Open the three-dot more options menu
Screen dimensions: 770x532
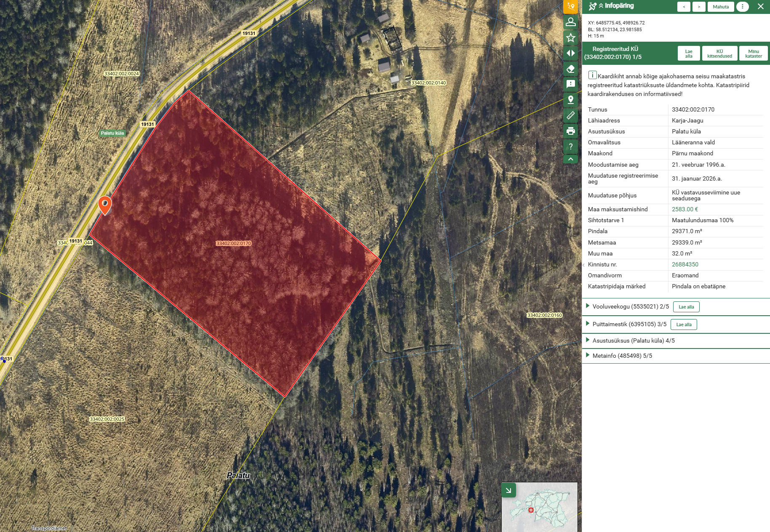point(742,7)
